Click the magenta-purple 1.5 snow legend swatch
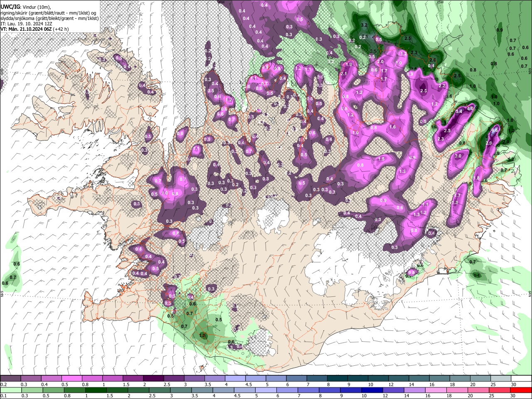532x399 pixels. [133, 379]
